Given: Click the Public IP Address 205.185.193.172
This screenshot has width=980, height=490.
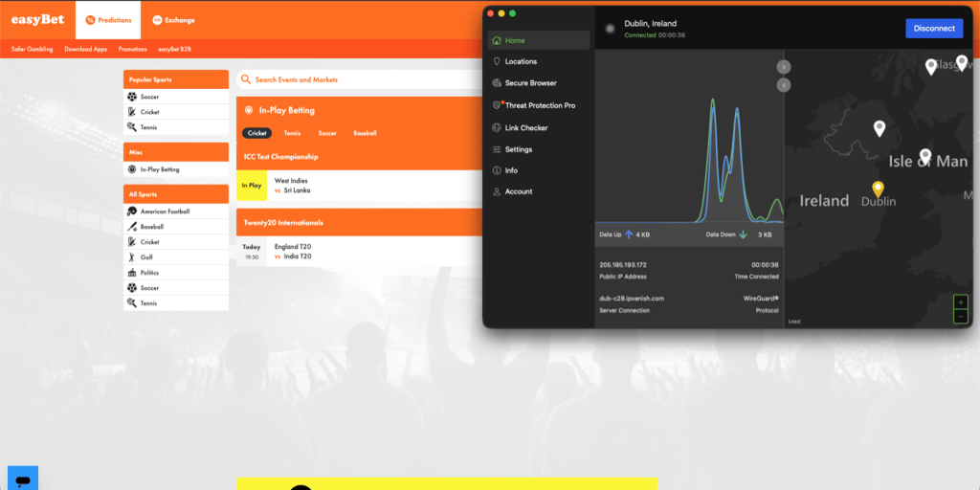Looking at the screenshot, I should 622,265.
